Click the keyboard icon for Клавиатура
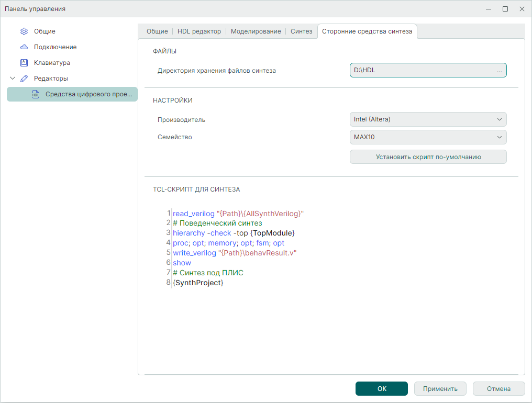Viewport: 532px width, 403px height. [24, 63]
